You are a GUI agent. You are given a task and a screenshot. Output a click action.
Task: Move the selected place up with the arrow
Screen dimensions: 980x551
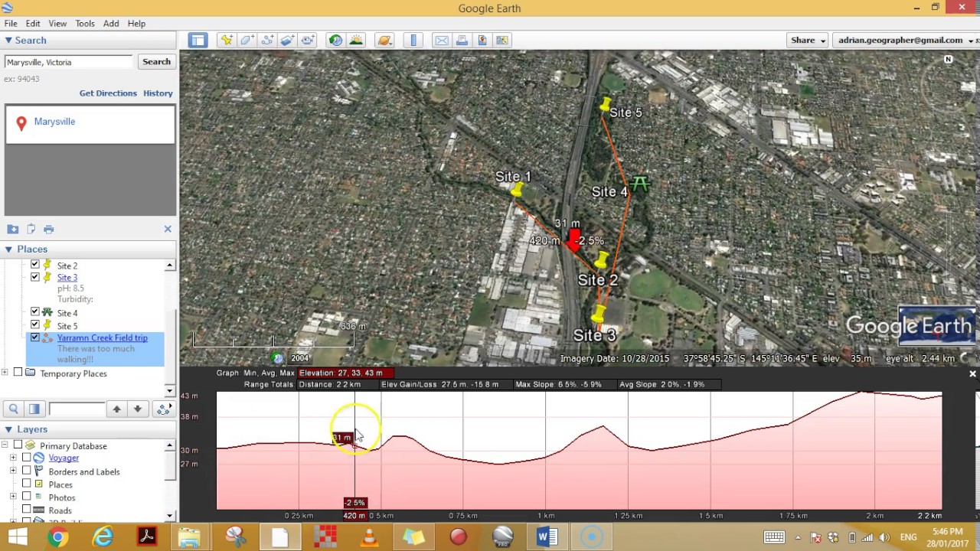[x=116, y=409]
